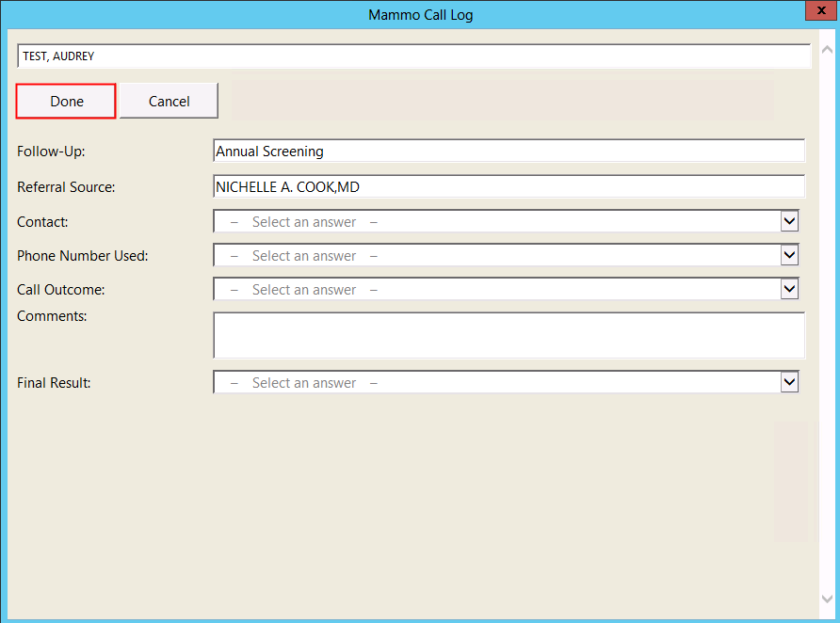Viewport: 840px width, 623px height.
Task: Click the Call Outcome 'Select an answer' placeholder
Action: [304, 290]
